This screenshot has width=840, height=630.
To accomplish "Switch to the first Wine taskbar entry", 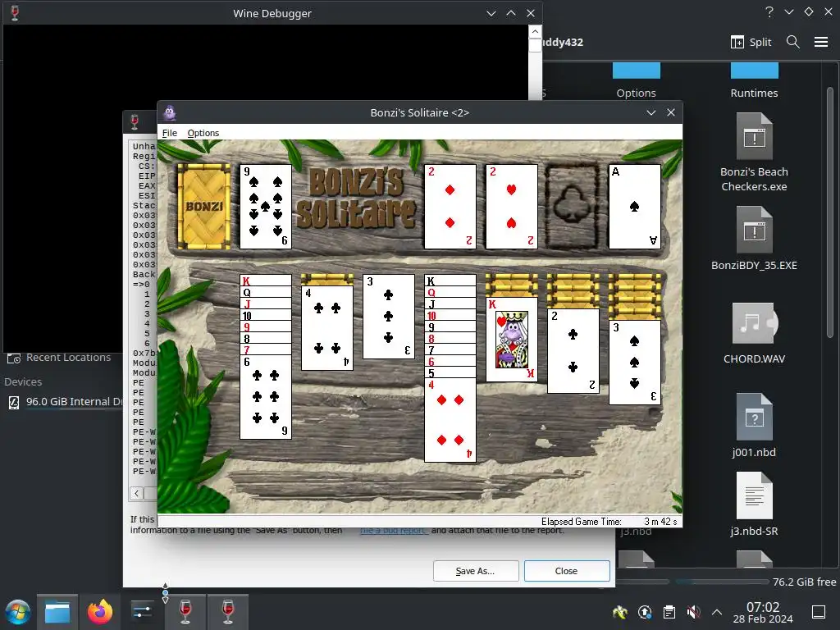I will (x=185, y=612).
